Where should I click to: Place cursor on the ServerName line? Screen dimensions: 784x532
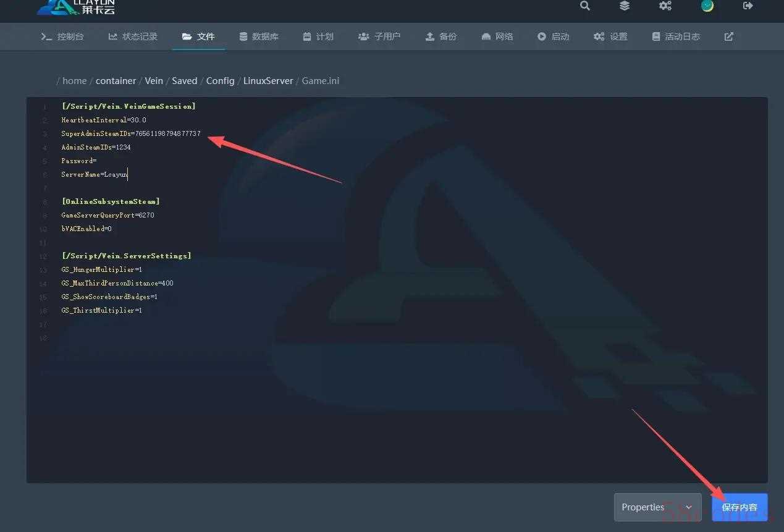pos(95,174)
